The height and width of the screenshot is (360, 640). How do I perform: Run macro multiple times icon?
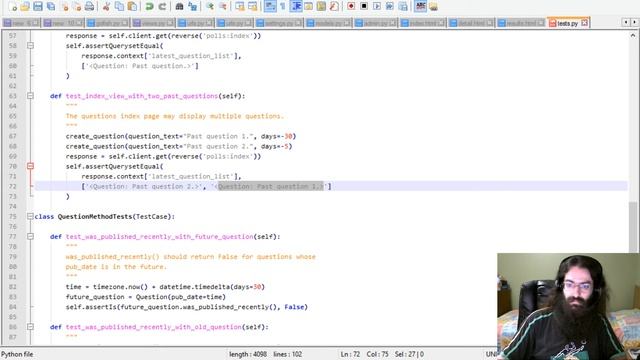pos(390,6)
